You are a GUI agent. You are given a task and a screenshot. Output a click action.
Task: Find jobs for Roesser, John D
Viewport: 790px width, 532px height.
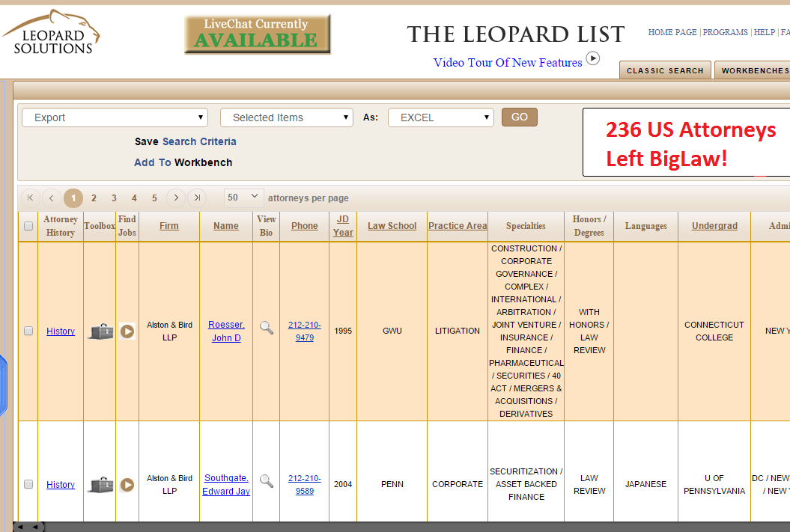127,331
